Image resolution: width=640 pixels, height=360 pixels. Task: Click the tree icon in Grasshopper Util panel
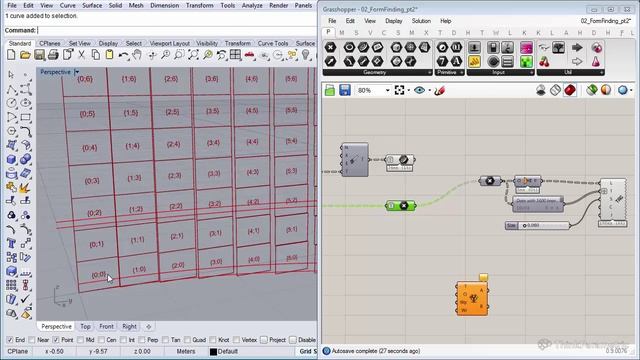pos(558,48)
